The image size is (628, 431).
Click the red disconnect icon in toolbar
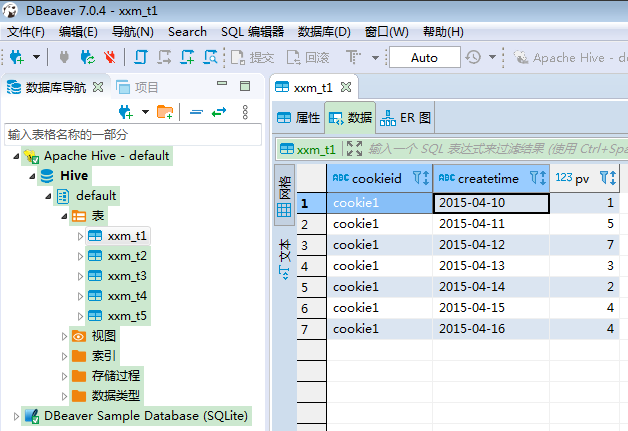[x=110, y=57]
